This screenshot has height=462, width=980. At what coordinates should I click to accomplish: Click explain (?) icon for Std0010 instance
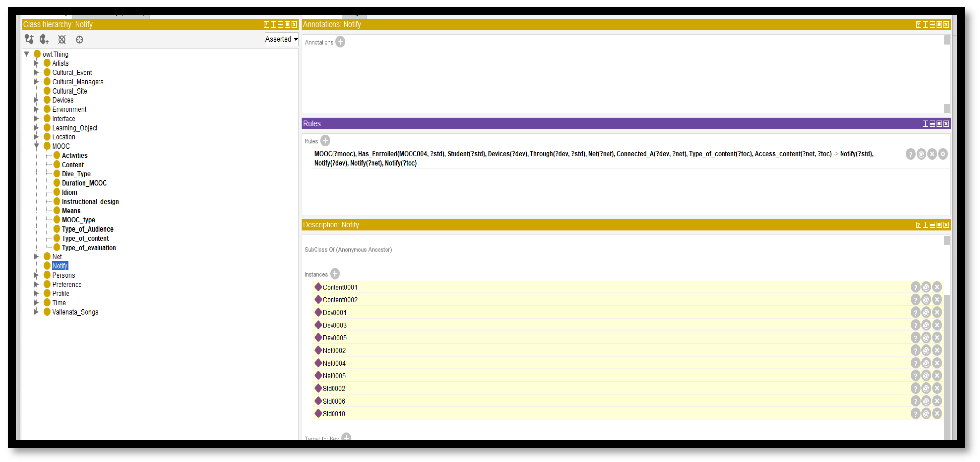coord(915,414)
